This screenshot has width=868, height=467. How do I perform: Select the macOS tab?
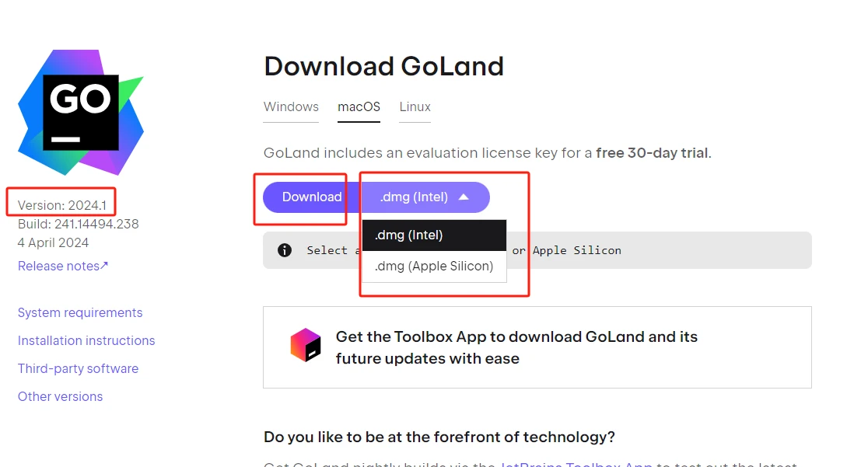point(359,106)
